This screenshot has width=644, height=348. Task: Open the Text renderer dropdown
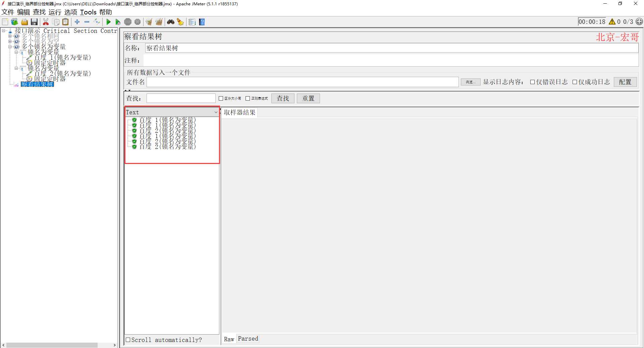coord(172,112)
